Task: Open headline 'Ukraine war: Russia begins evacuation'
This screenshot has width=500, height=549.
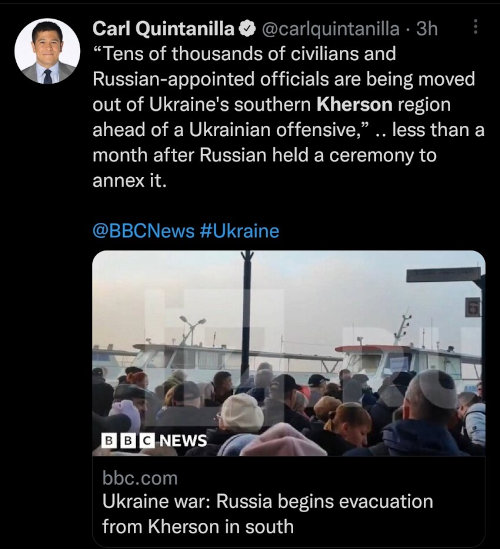Action: 268,501
